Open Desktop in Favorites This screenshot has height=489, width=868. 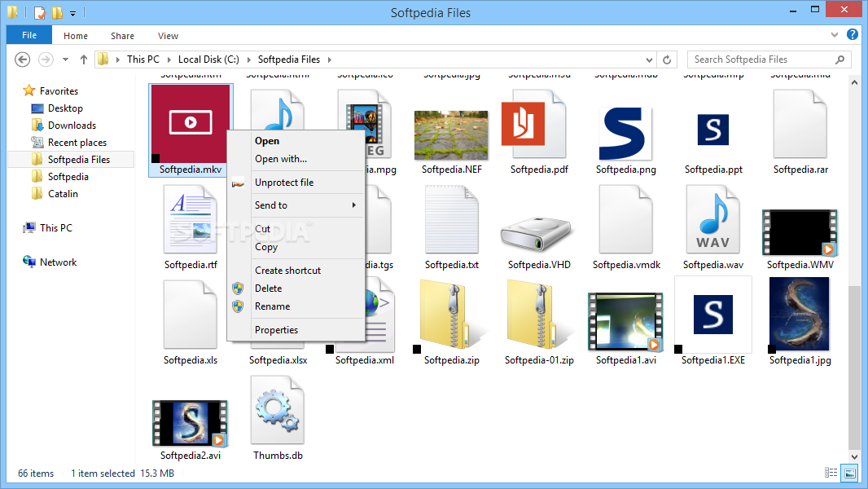click(x=65, y=108)
